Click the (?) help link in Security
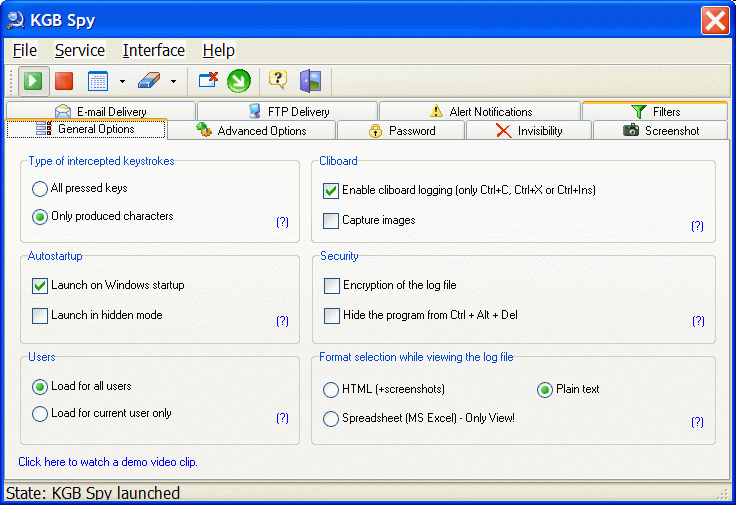Screen dimensions: 736x505 (697, 321)
